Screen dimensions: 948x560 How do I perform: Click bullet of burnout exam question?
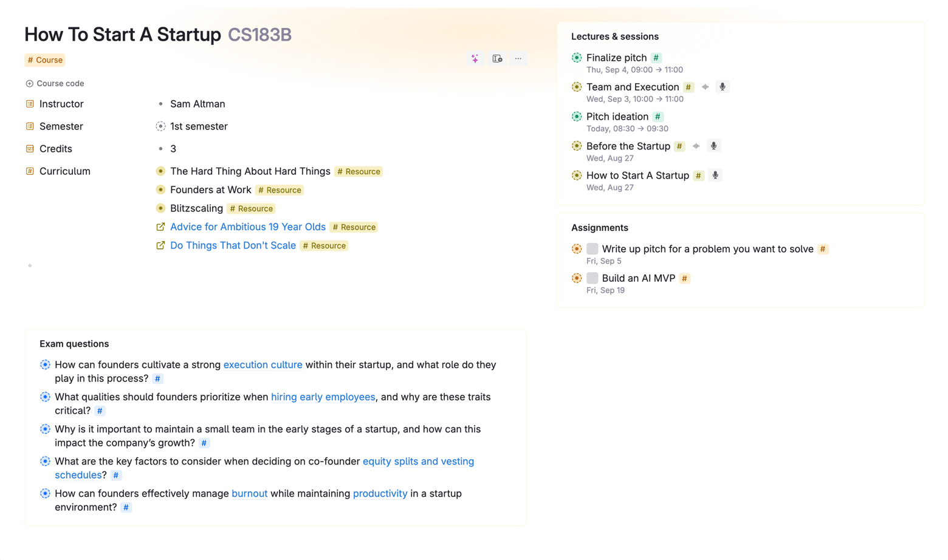[45, 494]
